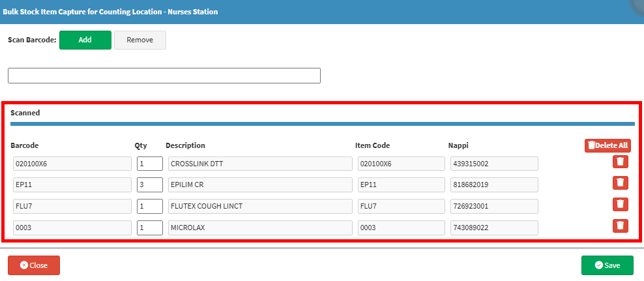Edit the quantity for EPILIM CR
The height and width of the screenshot is (281, 644).
pyautogui.click(x=150, y=185)
